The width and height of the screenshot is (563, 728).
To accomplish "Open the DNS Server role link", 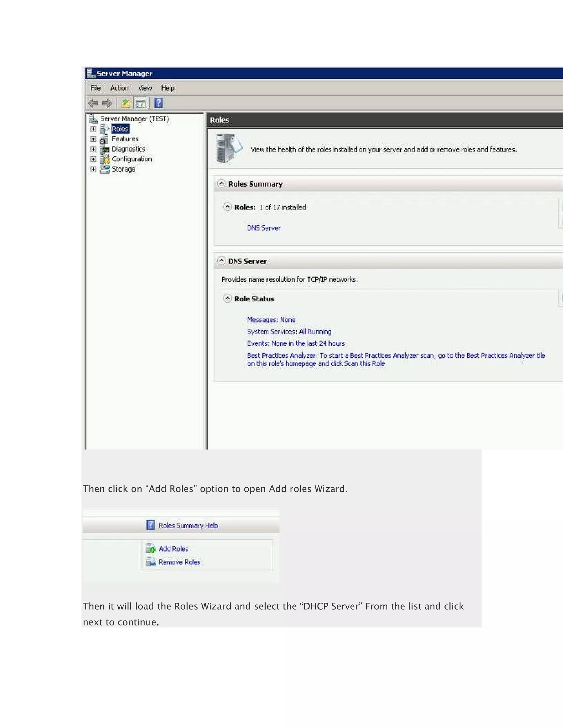I will click(x=263, y=228).
